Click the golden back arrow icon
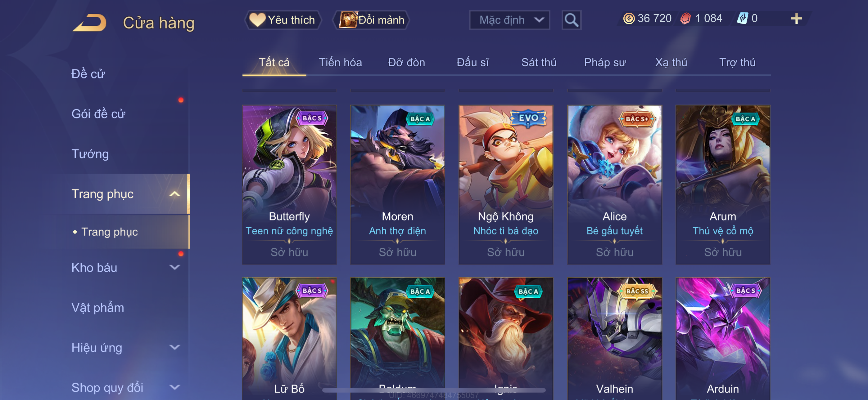The image size is (868, 400). (x=90, y=23)
